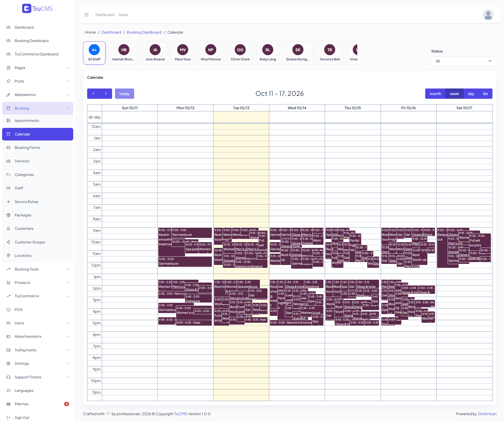This screenshot has width=504, height=422.
Task: Follow the DotArtisan footer link
Action: point(487,414)
